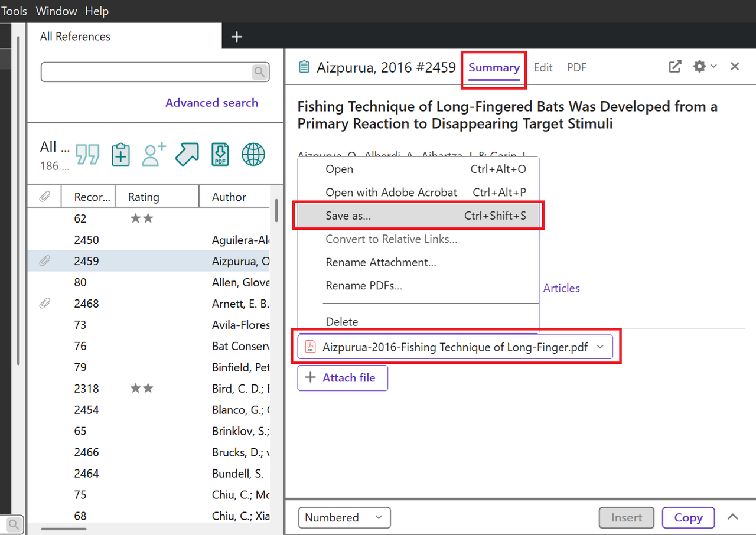Switch to the PDF tab
This screenshot has width=756, height=535.
576,67
